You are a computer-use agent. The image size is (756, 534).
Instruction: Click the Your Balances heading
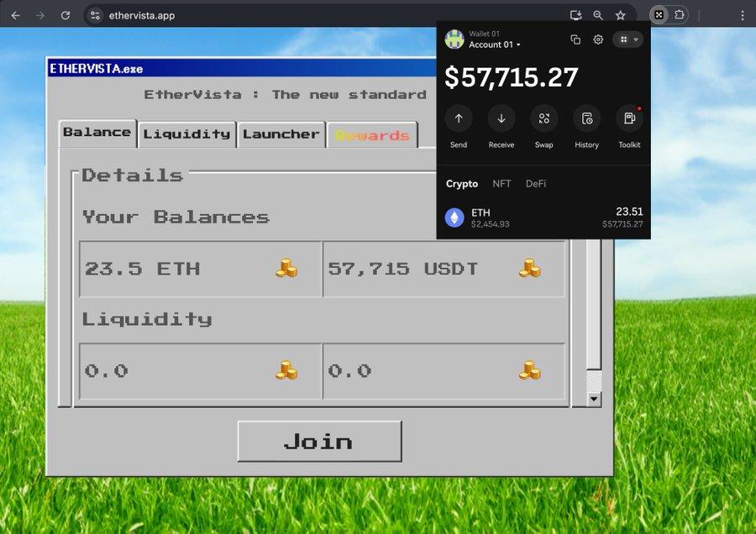(176, 217)
